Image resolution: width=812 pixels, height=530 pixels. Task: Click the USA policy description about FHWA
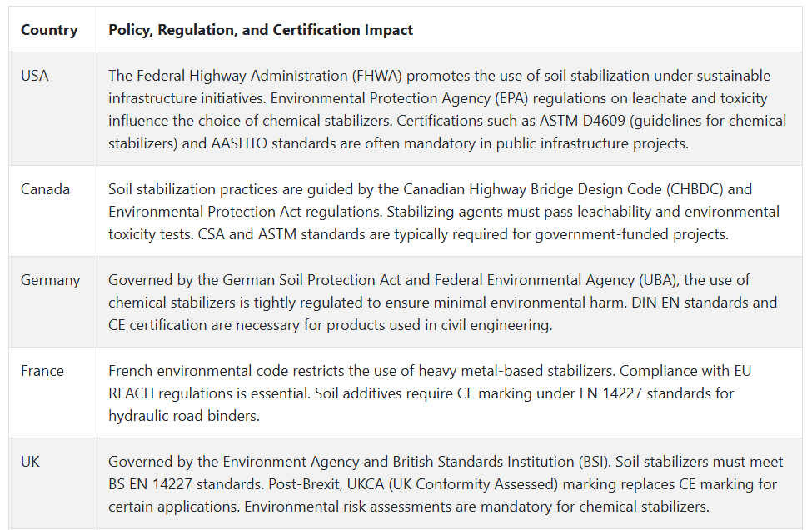pyautogui.click(x=447, y=109)
